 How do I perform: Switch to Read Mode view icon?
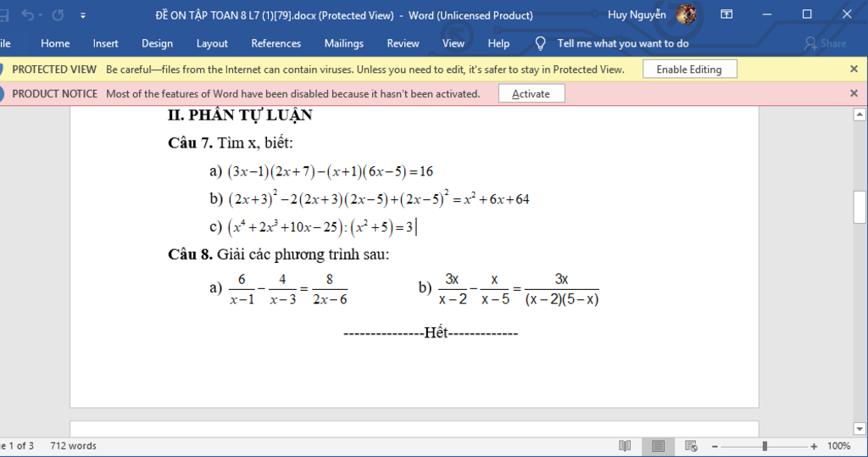click(625, 446)
